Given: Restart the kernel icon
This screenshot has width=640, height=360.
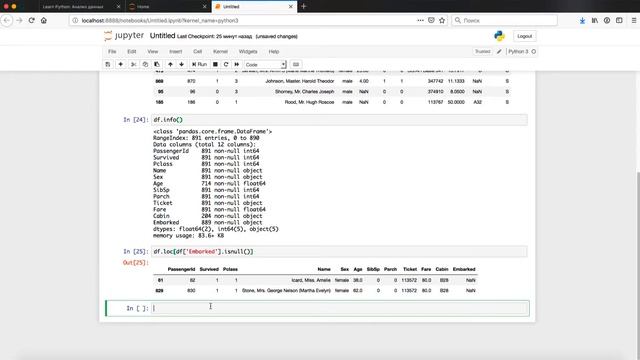Looking at the screenshot, I should (x=226, y=64).
